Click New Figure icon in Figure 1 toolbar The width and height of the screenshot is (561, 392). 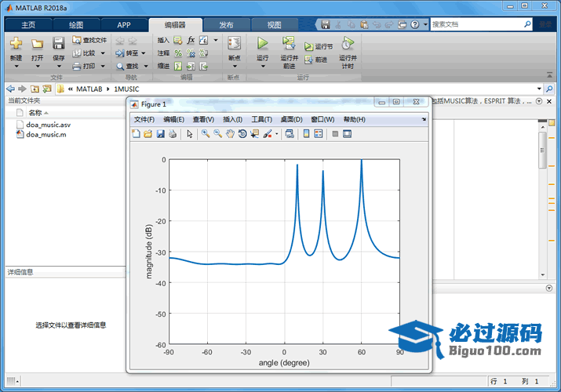pos(136,133)
